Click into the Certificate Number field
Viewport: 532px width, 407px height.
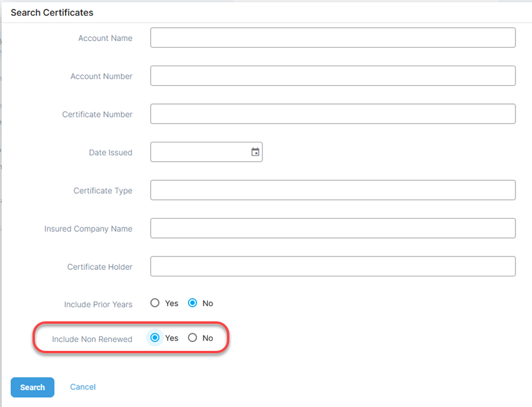tap(333, 114)
